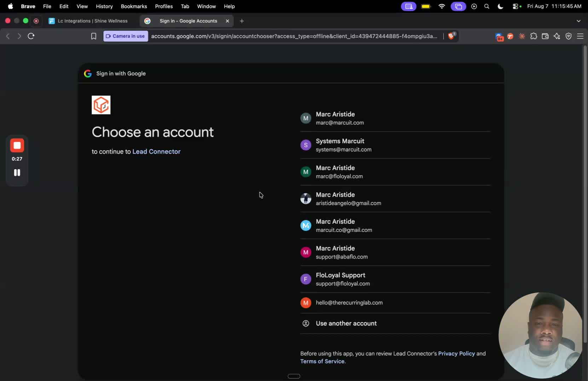
Task: Select the systems@marcuit.com account
Action: point(395,145)
